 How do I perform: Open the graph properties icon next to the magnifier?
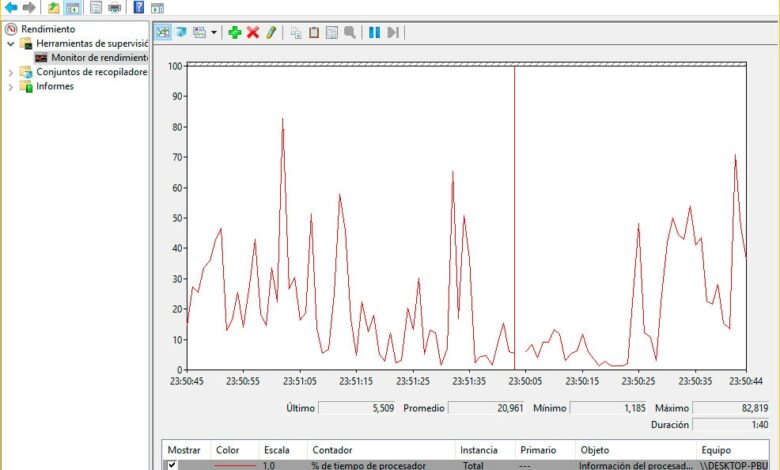pos(332,32)
